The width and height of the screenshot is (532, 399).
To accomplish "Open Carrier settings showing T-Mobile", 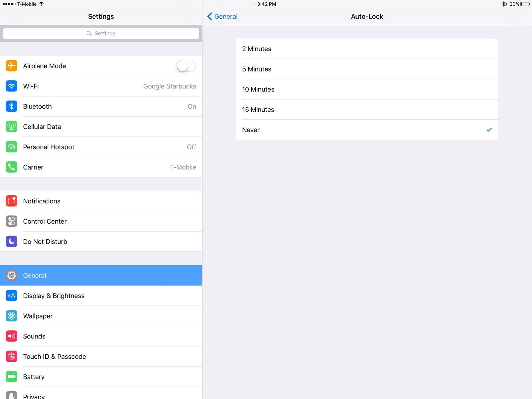I will 110,167.
